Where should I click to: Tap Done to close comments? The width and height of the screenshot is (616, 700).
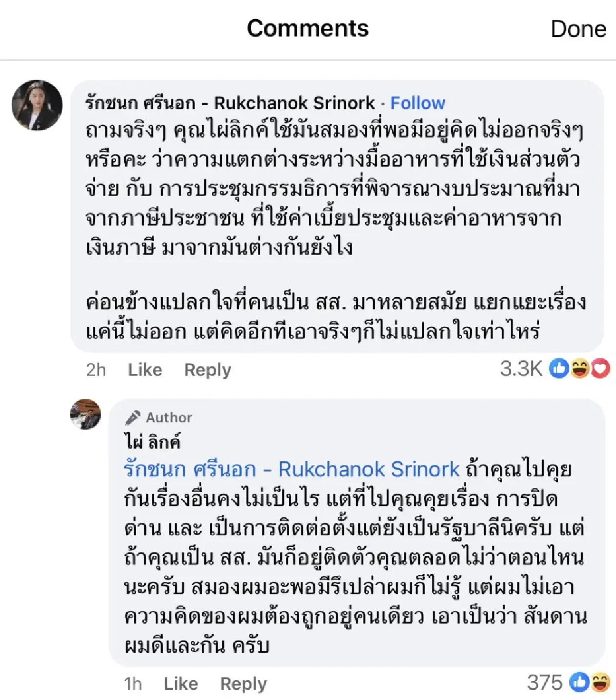(x=578, y=29)
